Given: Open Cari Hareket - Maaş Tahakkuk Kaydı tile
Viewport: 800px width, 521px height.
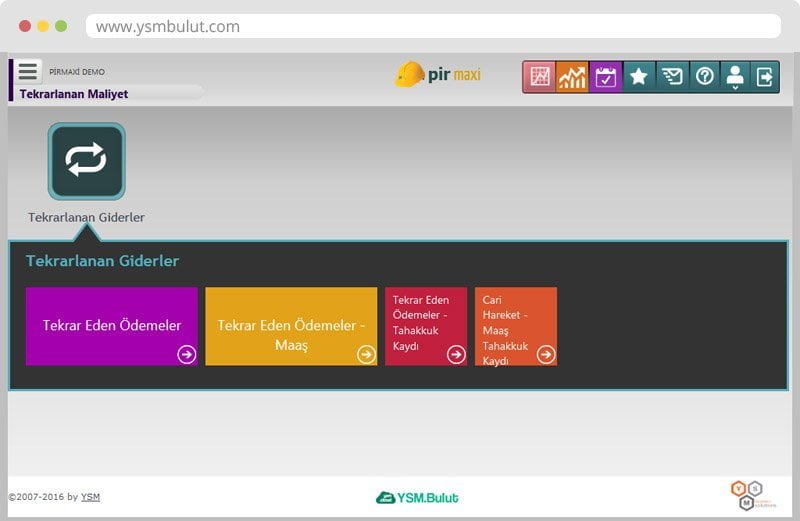Looking at the screenshot, I should 515,326.
